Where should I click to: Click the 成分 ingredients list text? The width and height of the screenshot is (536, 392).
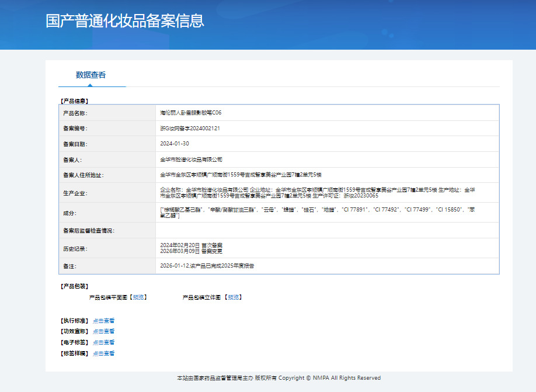coord(318,213)
